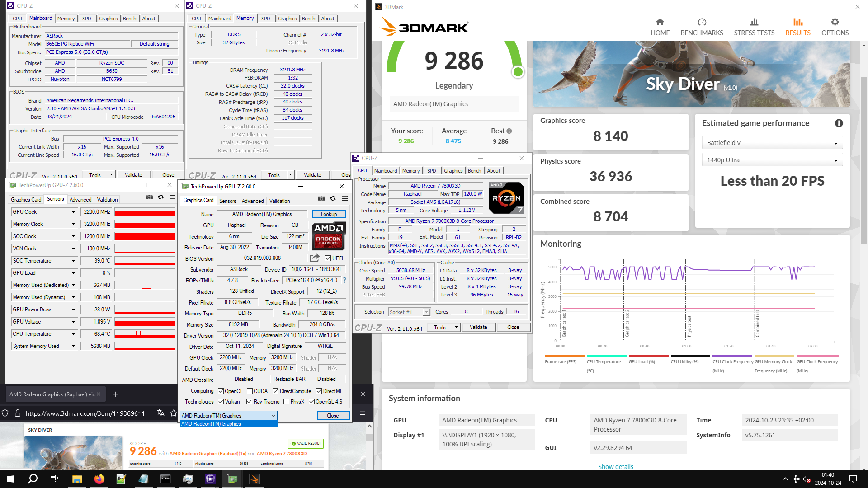Open 3DMark RESULTS section
The image size is (868, 488).
point(798,27)
